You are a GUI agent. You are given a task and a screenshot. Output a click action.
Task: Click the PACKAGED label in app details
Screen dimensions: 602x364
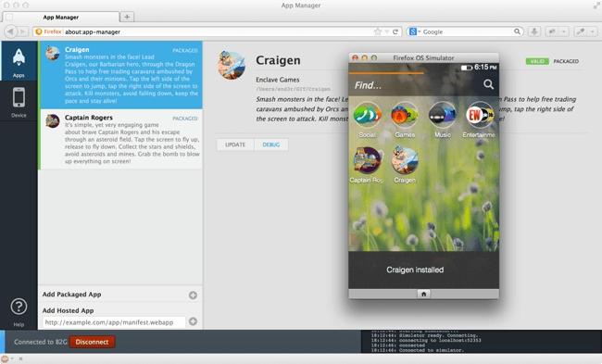click(x=566, y=61)
